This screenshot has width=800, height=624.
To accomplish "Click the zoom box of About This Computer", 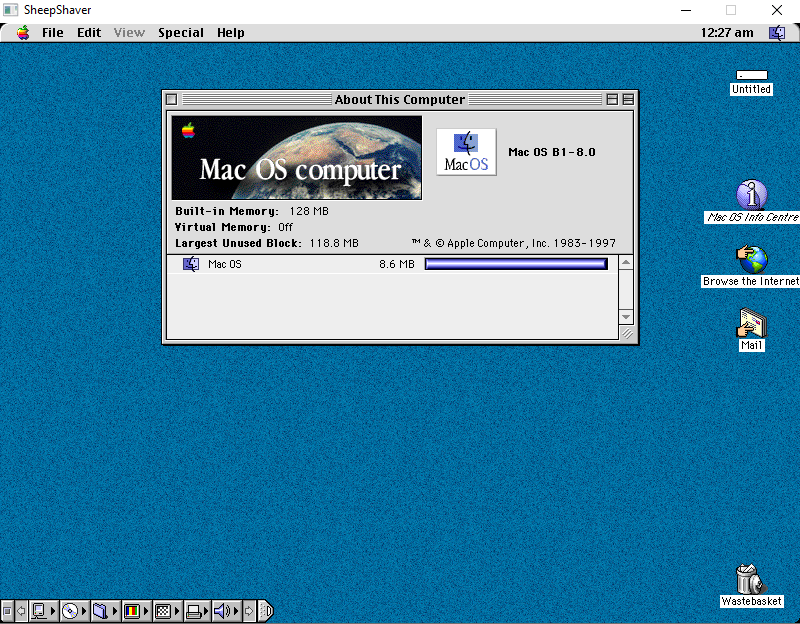I will tap(612, 99).
